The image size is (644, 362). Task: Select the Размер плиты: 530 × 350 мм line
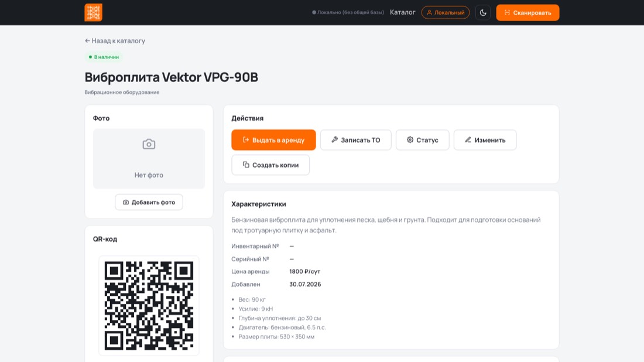pos(276,337)
